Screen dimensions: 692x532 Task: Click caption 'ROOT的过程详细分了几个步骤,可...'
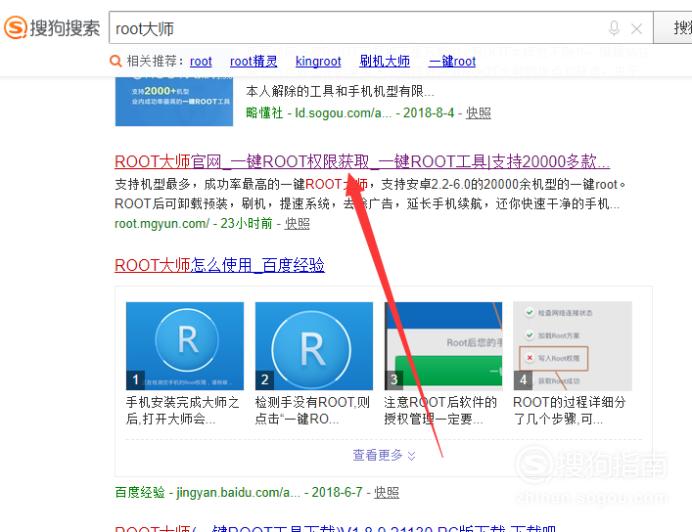[570, 410]
